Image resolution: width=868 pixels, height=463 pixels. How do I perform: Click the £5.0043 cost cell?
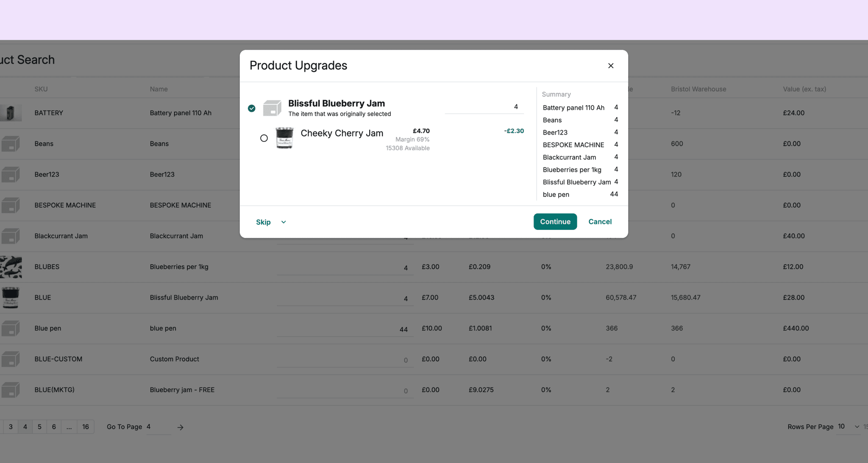tap(481, 298)
